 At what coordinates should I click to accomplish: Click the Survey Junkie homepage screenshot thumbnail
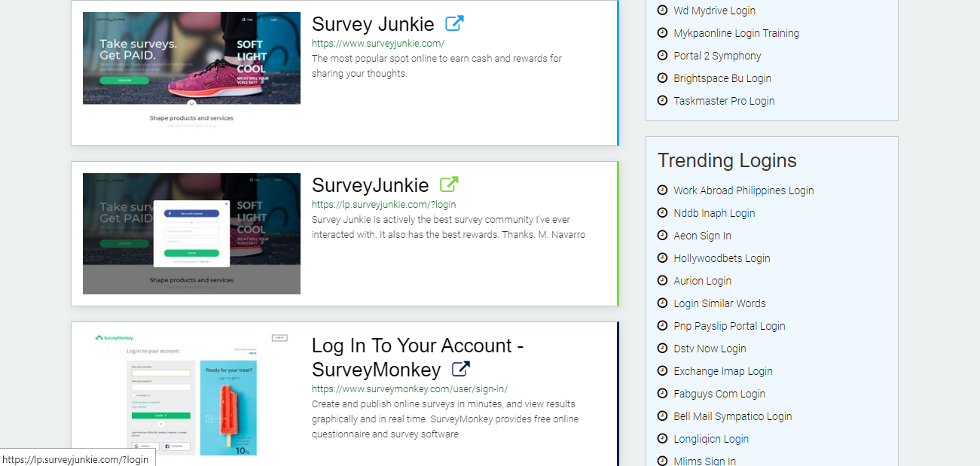[191, 73]
